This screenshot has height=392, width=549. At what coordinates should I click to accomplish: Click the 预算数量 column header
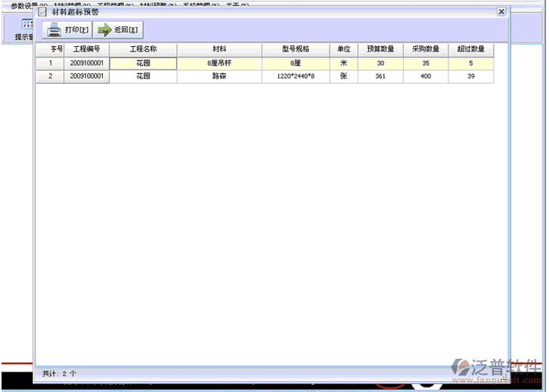click(380, 50)
